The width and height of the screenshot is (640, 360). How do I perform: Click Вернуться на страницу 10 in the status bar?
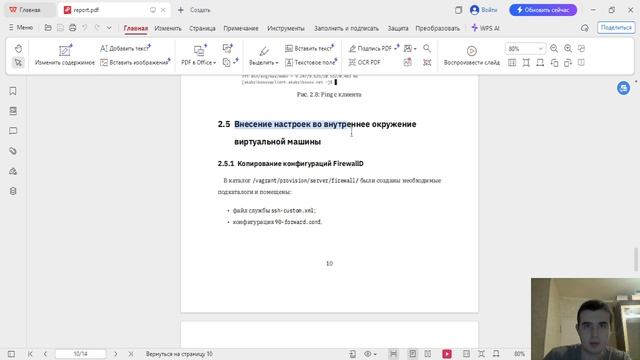click(179, 354)
